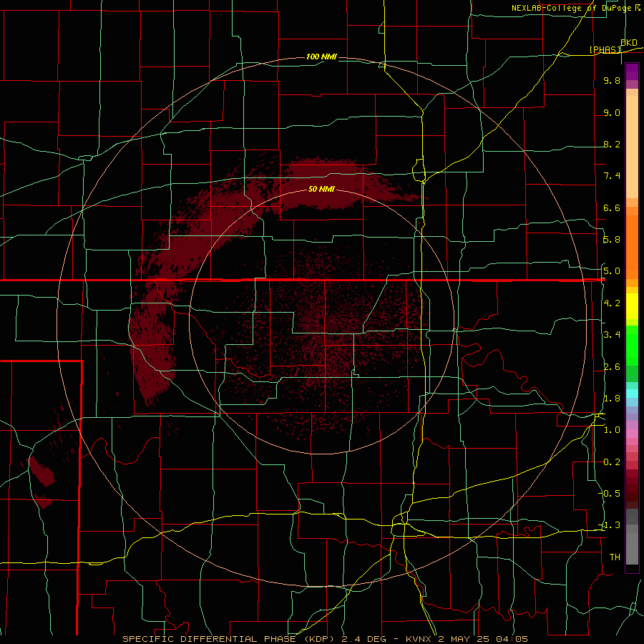Screen dimensions: 644x644
Task: Click the "OKD" label above the scale
Action: (629, 43)
